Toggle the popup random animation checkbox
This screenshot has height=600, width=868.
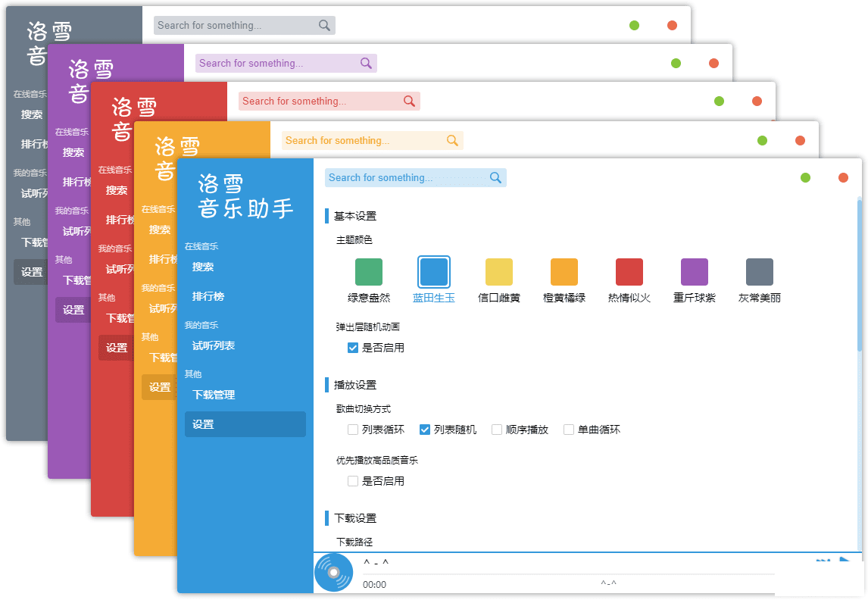point(353,348)
